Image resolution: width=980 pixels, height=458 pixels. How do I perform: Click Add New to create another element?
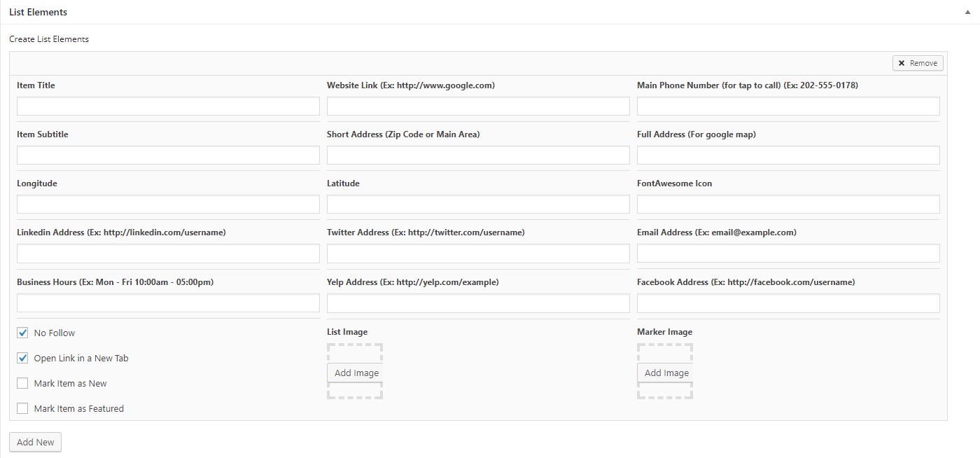point(35,442)
